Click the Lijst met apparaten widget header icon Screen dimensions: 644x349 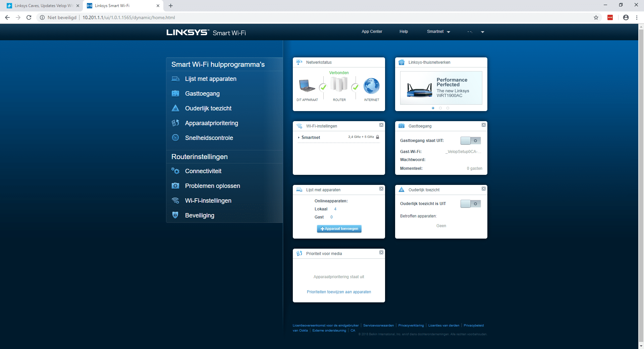point(299,190)
